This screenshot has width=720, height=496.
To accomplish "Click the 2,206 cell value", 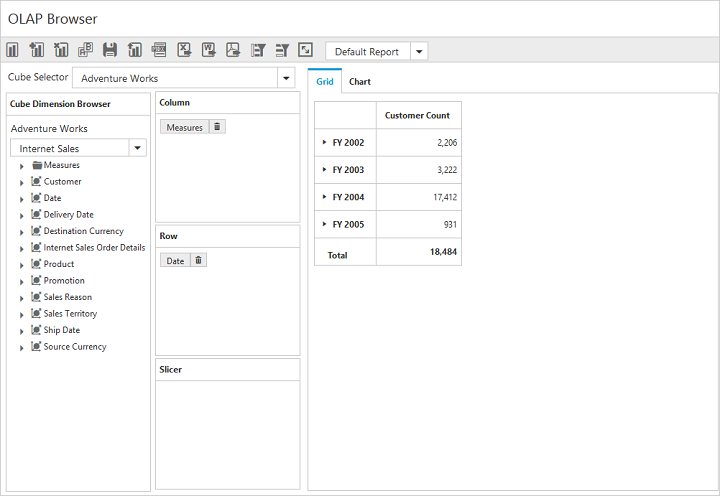I will pyautogui.click(x=447, y=143).
